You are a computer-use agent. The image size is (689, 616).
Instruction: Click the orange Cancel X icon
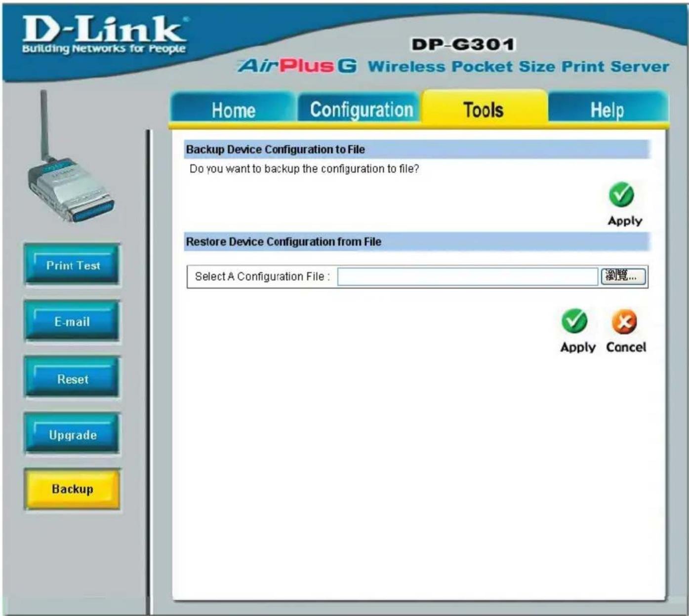coord(624,322)
